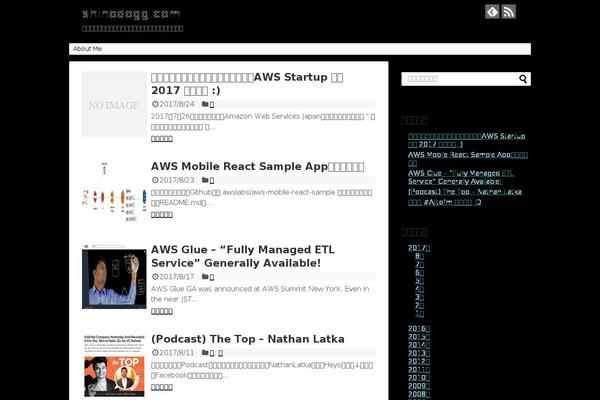Expand the 2013 archive year
Viewport: 600px width, 400px height.
click(x=419, y=353)
